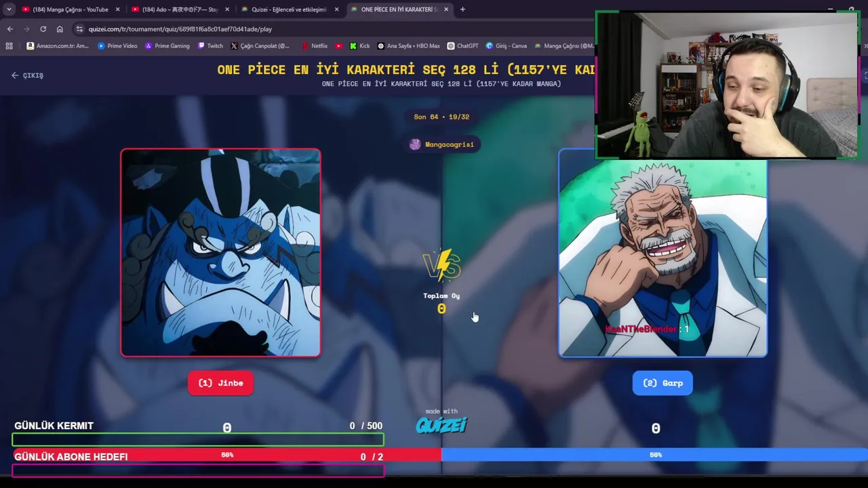Open the Quizei logo link
The image size is (868, 488).
[x=441, y=424]
